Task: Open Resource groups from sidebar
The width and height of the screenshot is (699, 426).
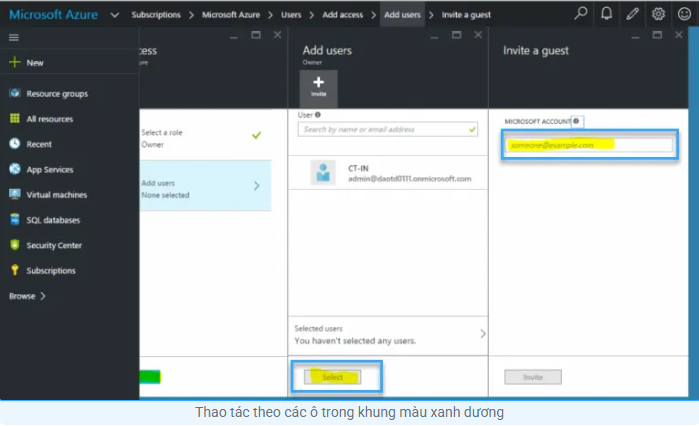Action: (x=57, y=94)
